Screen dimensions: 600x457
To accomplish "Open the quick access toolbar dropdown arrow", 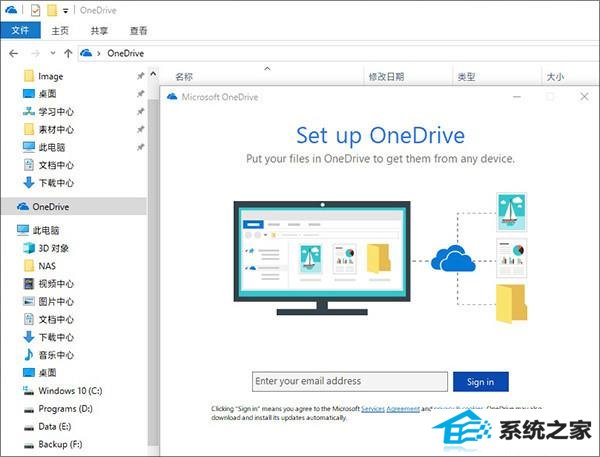I will [65, 11].
